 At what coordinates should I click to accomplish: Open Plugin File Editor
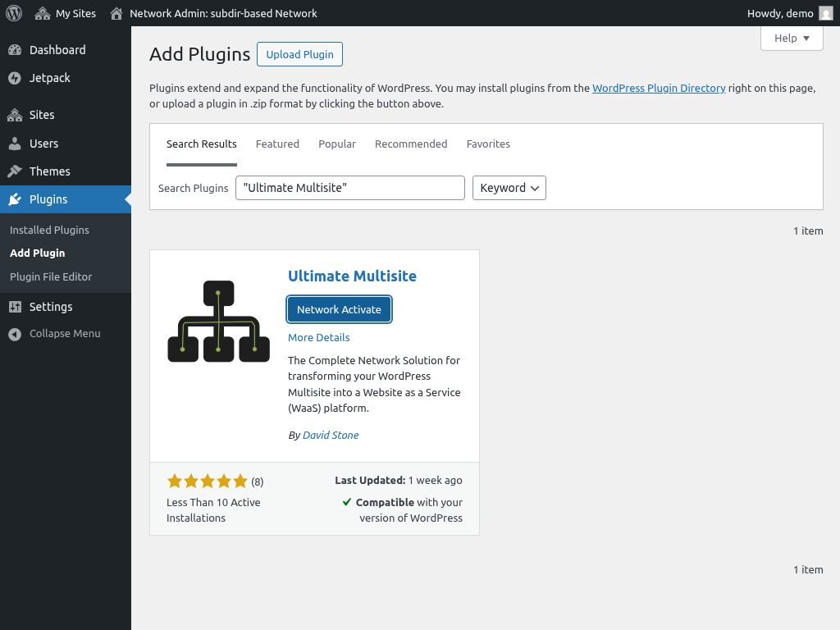[x=51, y=276]
